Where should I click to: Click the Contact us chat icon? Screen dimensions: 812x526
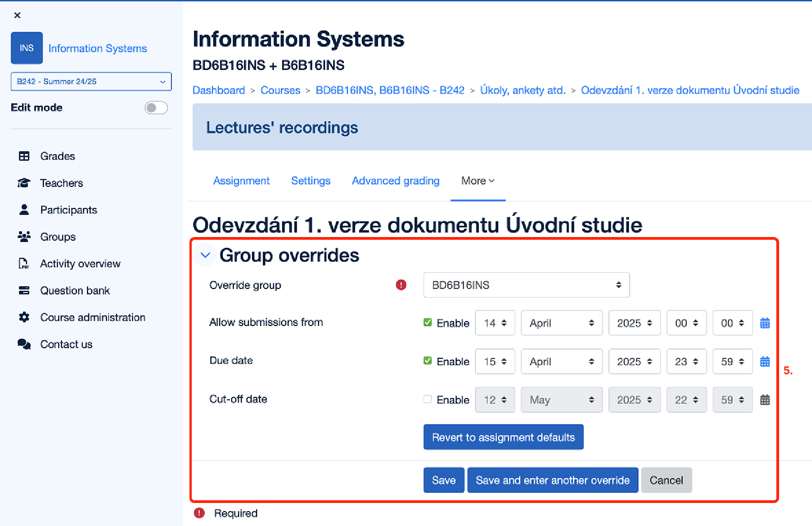tap(24, 344)
